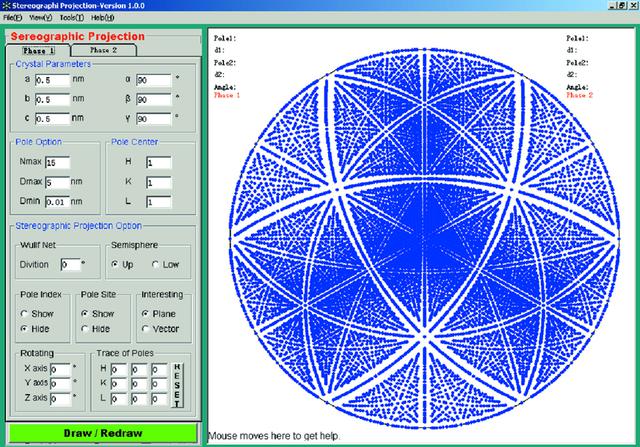The height and width of the screenshot is (447, 640).
Task: Click the vertical RESET button
Action: coord(177,385)
